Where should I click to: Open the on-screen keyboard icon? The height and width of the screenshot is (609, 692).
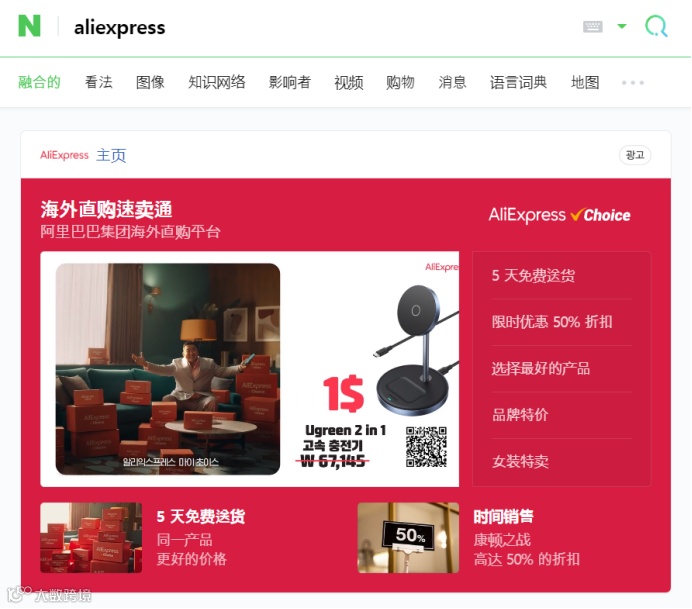point(593,26)
